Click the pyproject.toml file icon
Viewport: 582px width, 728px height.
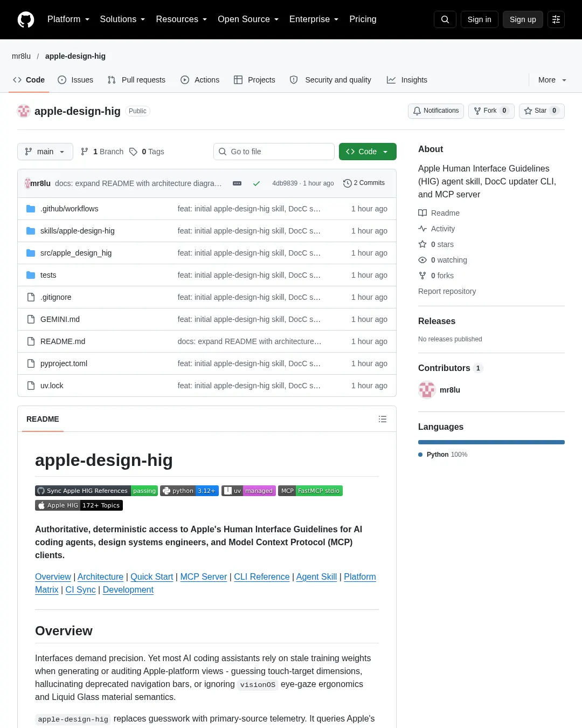31,363
